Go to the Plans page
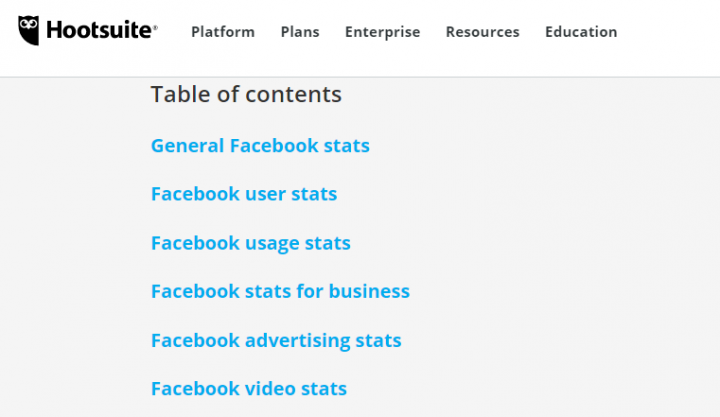Viewport: 720px width, 417px height. click(300, 32)
